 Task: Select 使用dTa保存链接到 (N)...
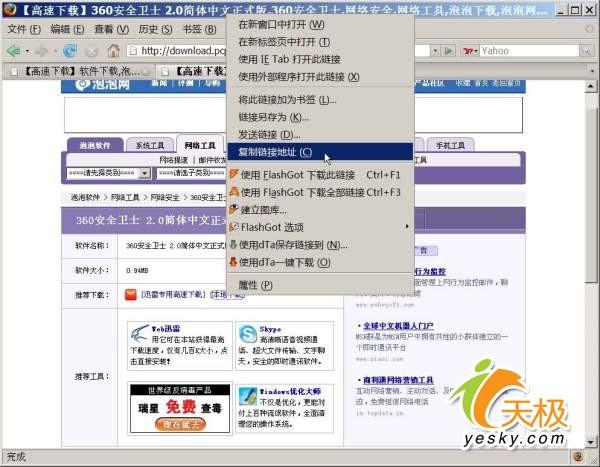pos(320,245)
